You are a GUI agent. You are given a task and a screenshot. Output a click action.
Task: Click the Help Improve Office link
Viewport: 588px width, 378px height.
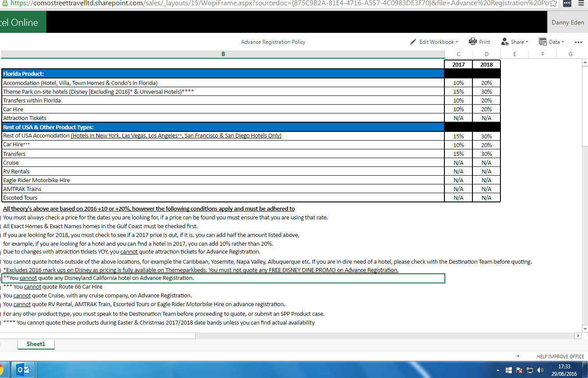560,357
